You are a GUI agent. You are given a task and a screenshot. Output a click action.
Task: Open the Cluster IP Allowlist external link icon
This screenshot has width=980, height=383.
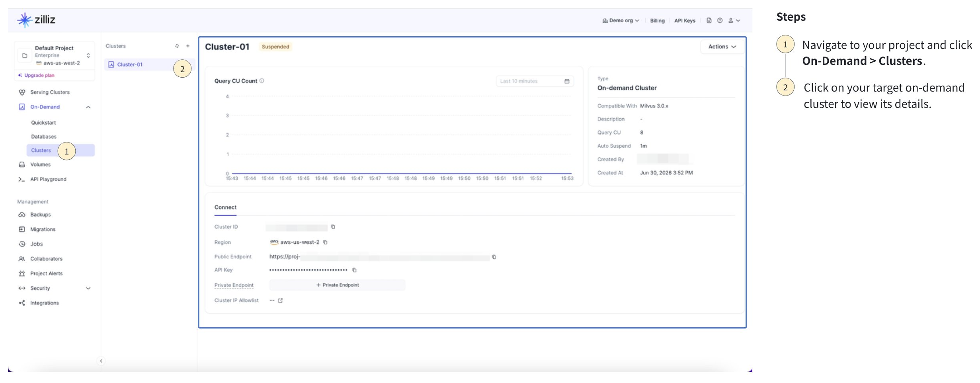280,301
